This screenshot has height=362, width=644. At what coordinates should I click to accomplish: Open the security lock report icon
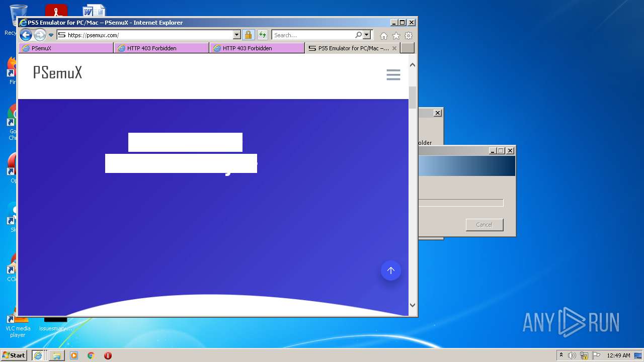(248, 35)
